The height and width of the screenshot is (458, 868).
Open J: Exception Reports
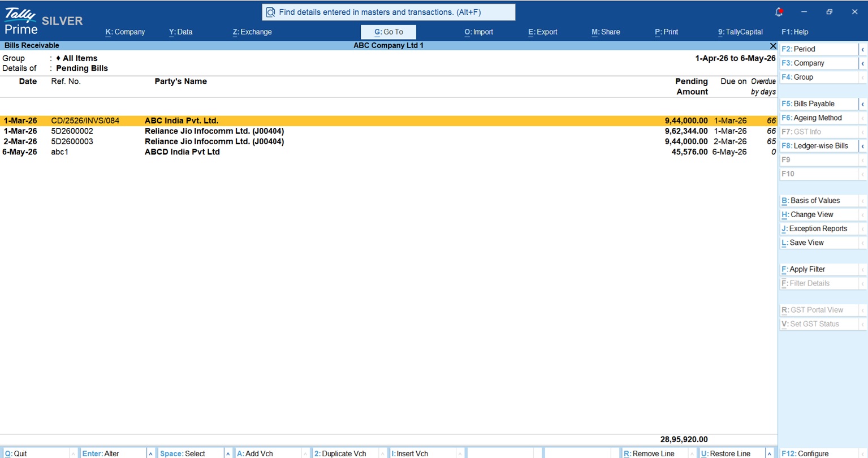(x=819, y=229)
